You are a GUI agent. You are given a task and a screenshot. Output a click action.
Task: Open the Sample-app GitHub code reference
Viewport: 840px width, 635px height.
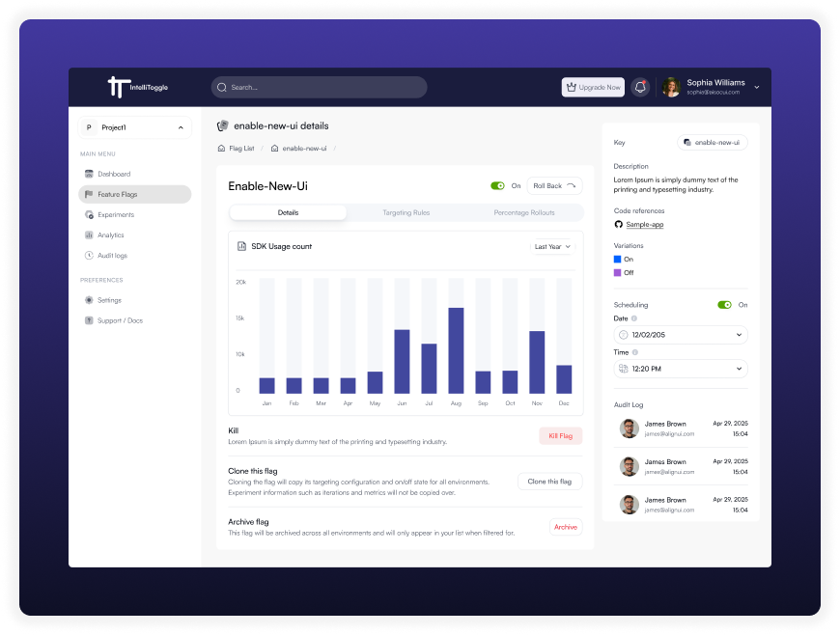coord(643,224)
